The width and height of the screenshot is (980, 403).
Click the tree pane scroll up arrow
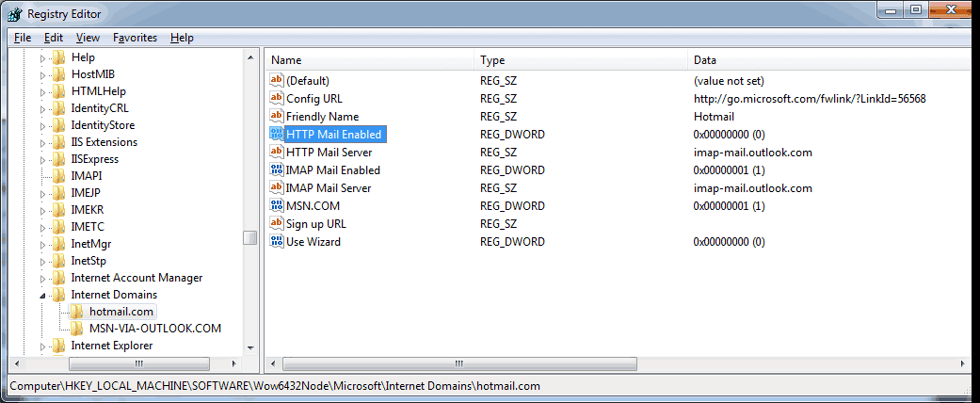pos(250,57)
